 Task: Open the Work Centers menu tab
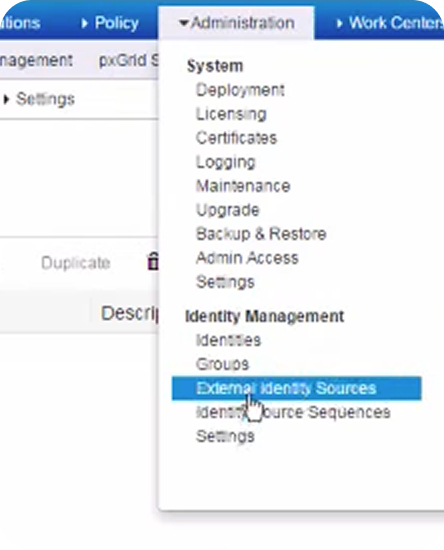(x=389, y=23)
